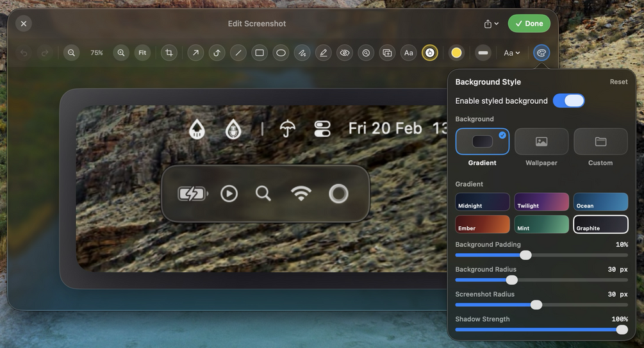Choose the Twilight gradient swatch
Viewport: 644px width, 348px height.
pos(541,202)
